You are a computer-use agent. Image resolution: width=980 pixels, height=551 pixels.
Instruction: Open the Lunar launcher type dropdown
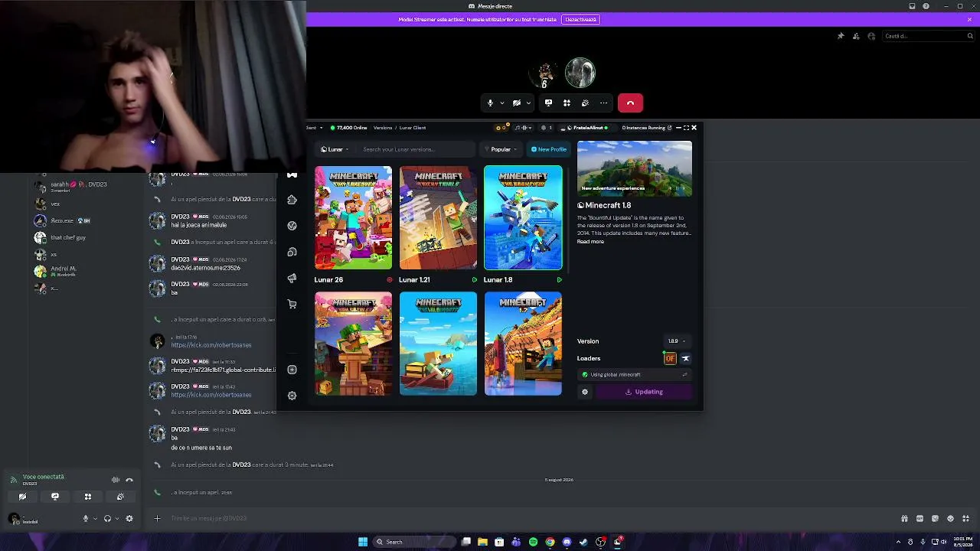335,149
